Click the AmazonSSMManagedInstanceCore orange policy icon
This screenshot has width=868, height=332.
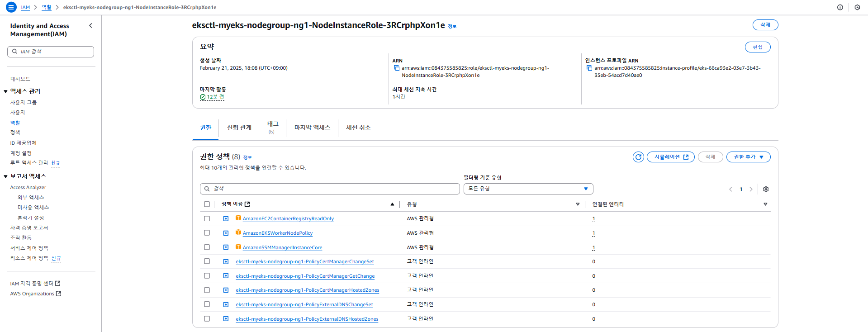238,247
